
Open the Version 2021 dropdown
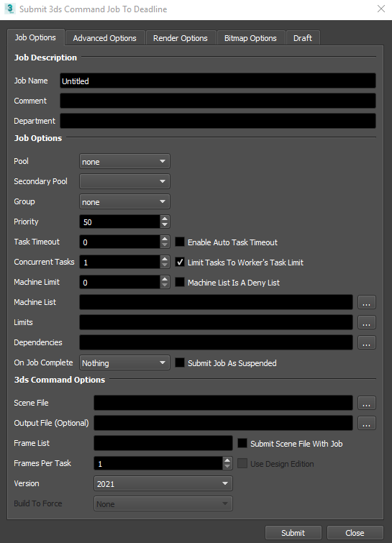point(163,483)
